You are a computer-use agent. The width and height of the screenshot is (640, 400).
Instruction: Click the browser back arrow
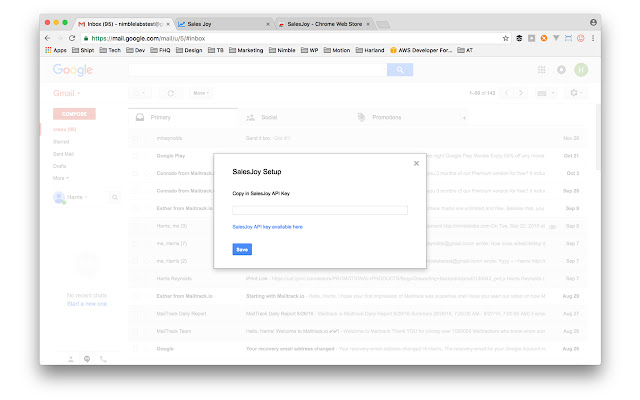48,38
